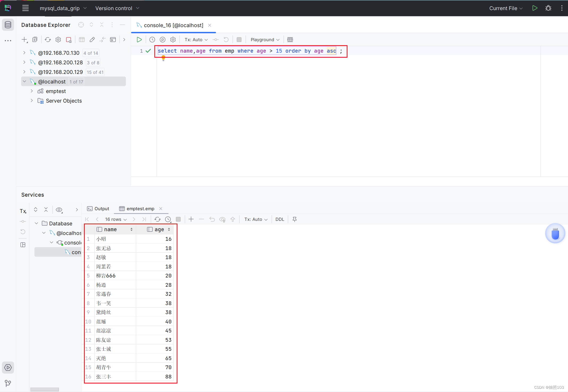Open the Current File run configuration
Screen dimensions: 568x392
[506, 8]
